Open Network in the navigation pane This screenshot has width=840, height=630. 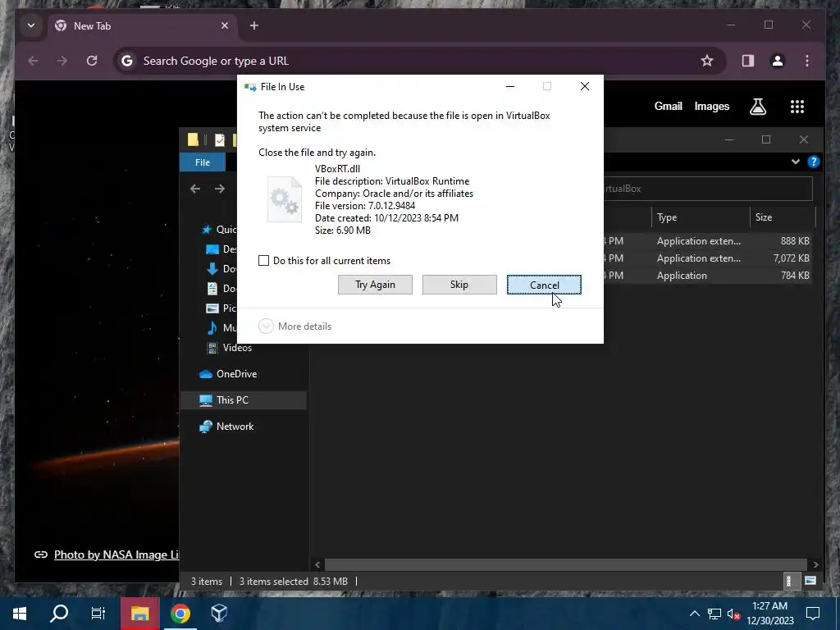[x=235, y=427]
